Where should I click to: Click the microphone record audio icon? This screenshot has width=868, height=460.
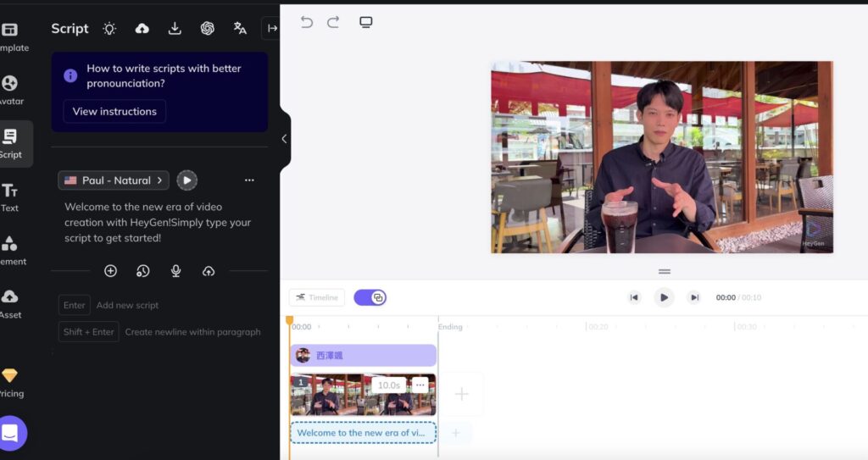tap(175, 271)
